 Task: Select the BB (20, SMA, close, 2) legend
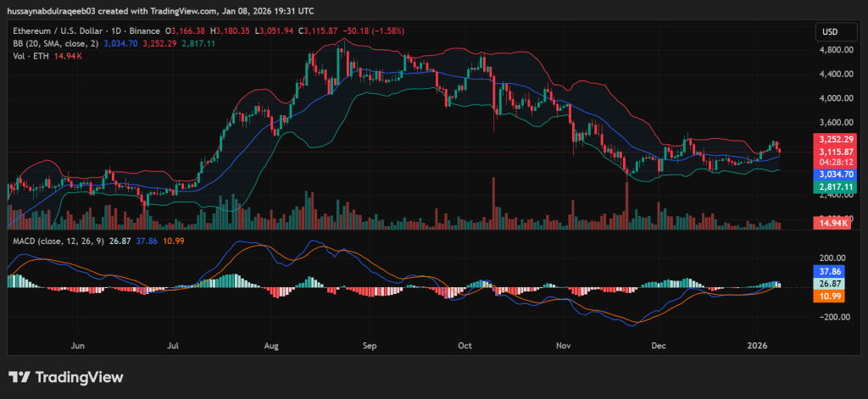55,42
